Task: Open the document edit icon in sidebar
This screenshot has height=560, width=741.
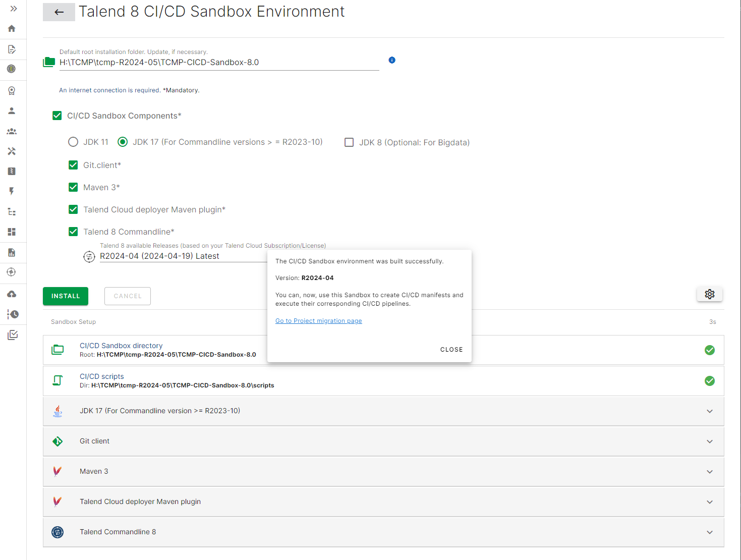Action: coord(12,49)
